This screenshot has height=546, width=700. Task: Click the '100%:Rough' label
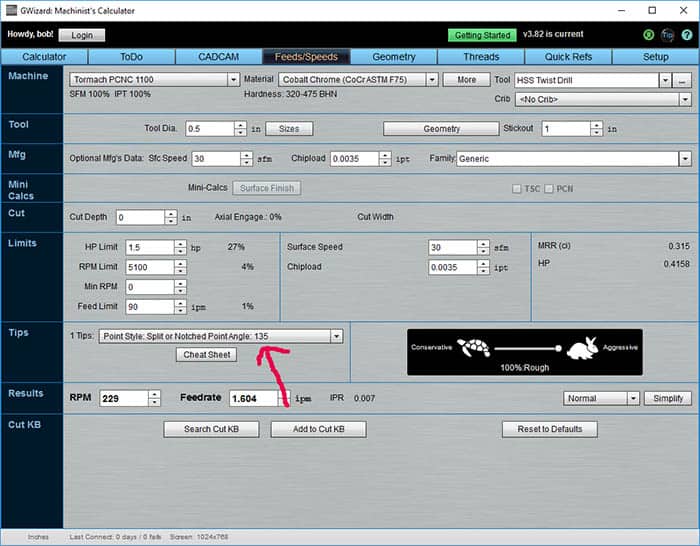click(x=525, y=368)
